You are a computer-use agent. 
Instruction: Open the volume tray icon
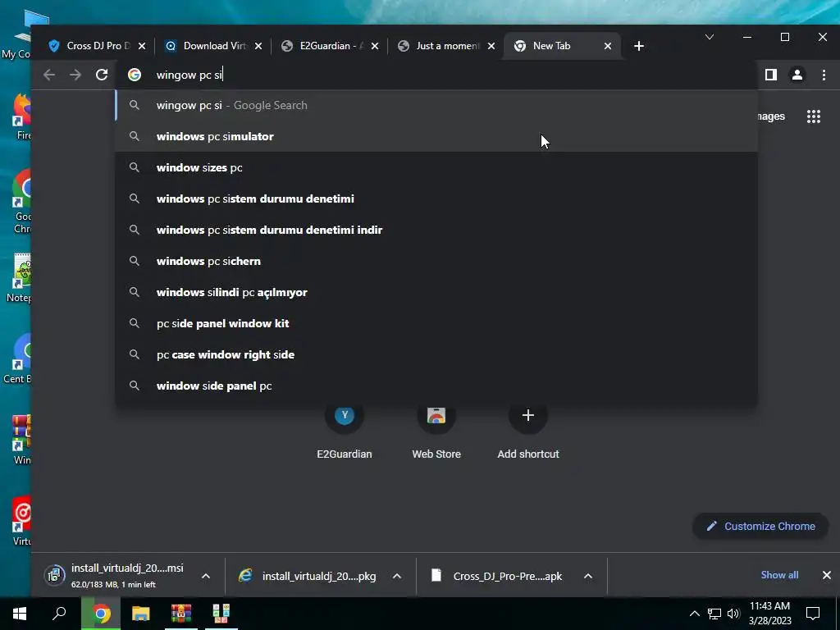coord(733,614)
